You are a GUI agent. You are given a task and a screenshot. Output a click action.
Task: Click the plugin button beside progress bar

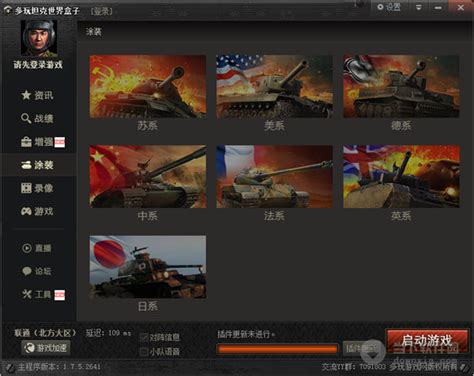pyautogui.click(x=361, y=349)
